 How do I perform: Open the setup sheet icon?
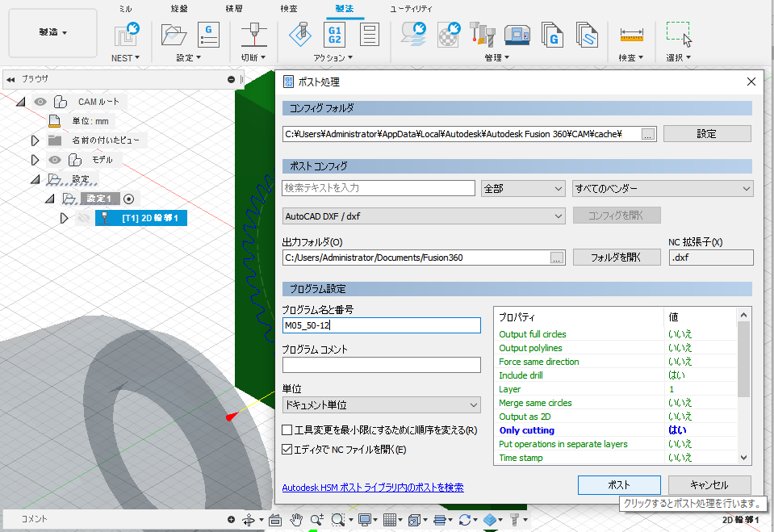click(x=369, y=35)
